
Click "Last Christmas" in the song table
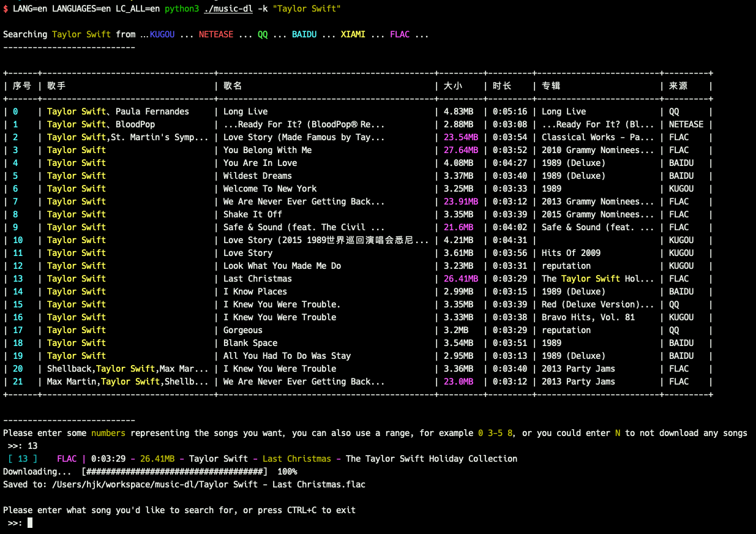click(258, 279)
